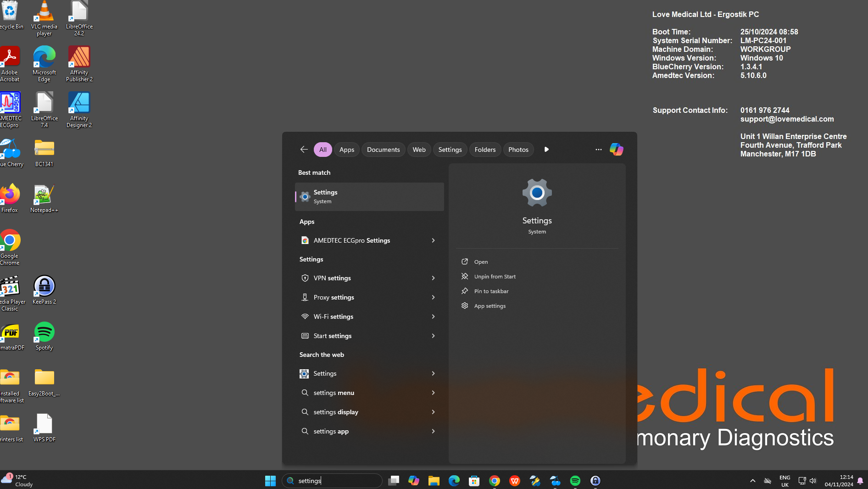This screenshot has height=489, width=868.
Task: Open Microsoft Edge desktop shortcut
Action: [x=44, y=64]
